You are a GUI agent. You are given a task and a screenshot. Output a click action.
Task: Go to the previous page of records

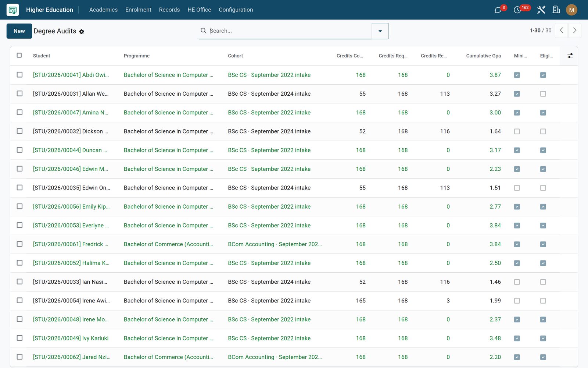(x=561, y=31)
